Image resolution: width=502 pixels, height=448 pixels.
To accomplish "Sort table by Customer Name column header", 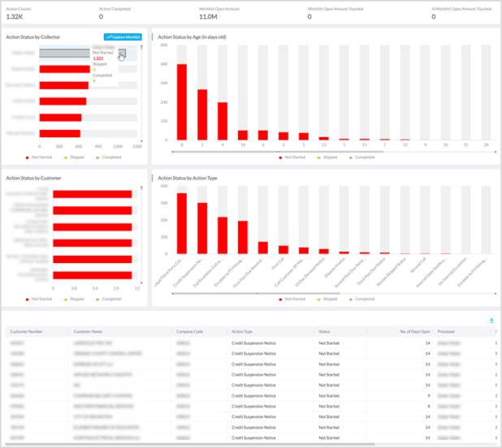I will point(88,332).
